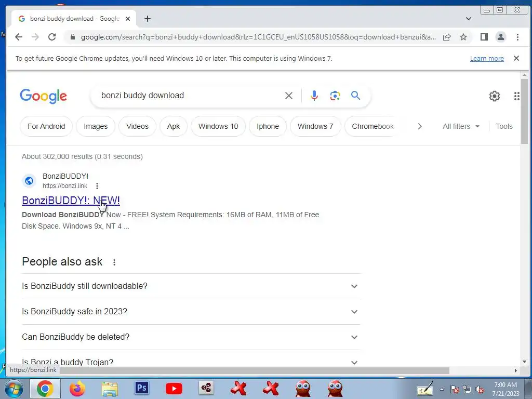Screen dimensions: 532x399
Task: Open the Learn more link
Action: [487, 58]
